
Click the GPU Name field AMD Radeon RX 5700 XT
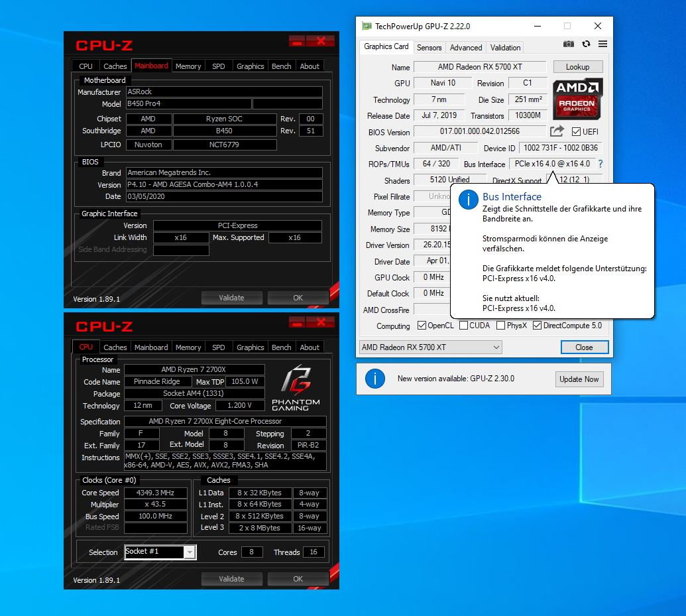(x=480, y=67)
